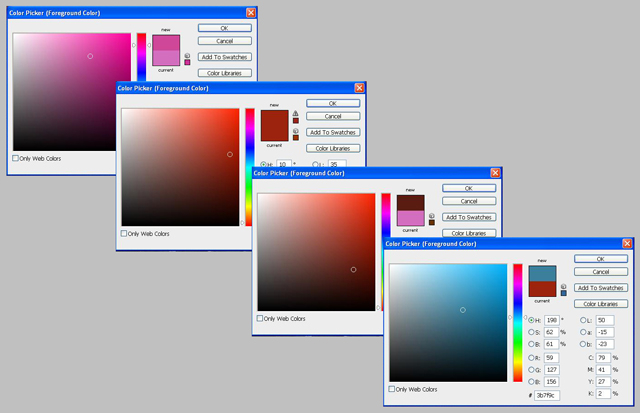The image size is (640, 413).
Task: Click the hex field showing 3b7f9c
Action: coord(547,395)
